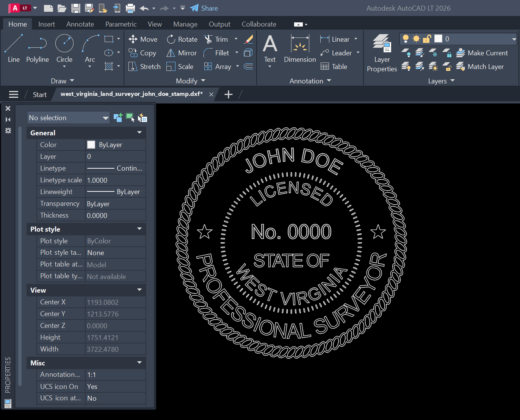Open the layer 0 dropdown list
This screenshot has height=420, width=520.
pyautogui.click(x=514, y=39)
